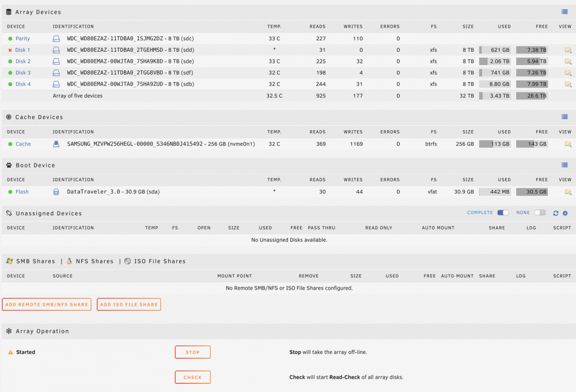The height and width of the screenshot is (392, 576).
Task: Open Disk 3 device link
Action: [x=23, y=73]
